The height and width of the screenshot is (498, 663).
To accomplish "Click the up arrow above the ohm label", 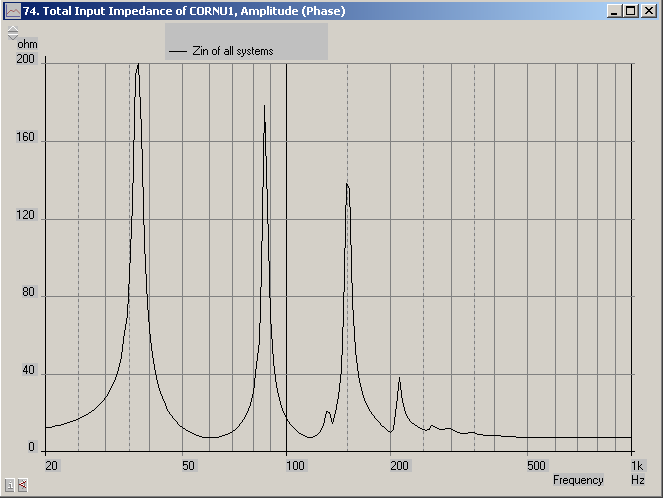I will (13, 29).
